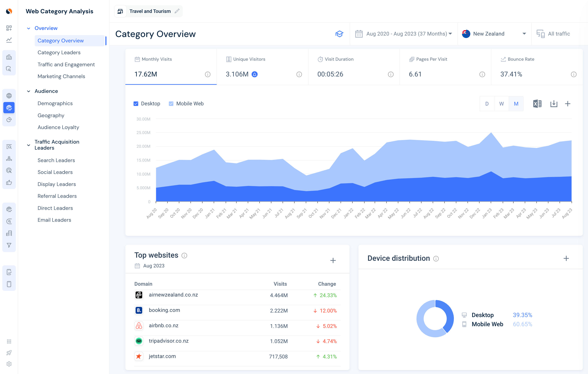Click the rocket icon in left sidebar

(9, 353)
